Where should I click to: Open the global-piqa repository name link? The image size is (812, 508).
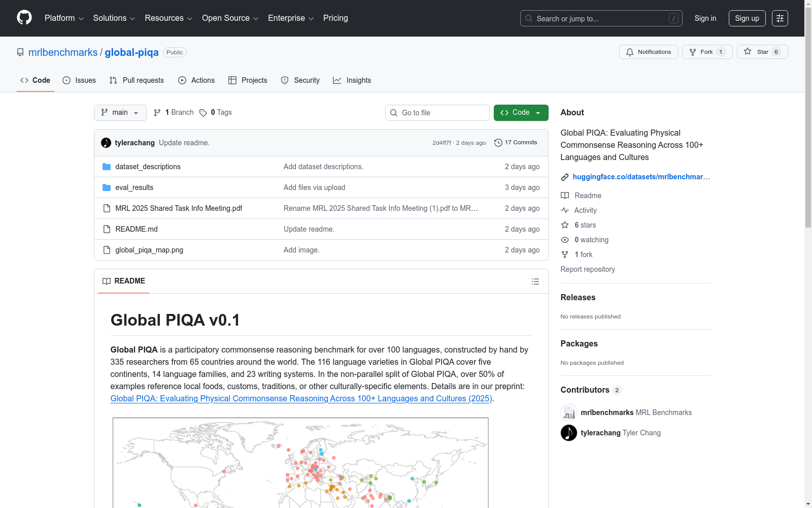click(x=131, y=52)
